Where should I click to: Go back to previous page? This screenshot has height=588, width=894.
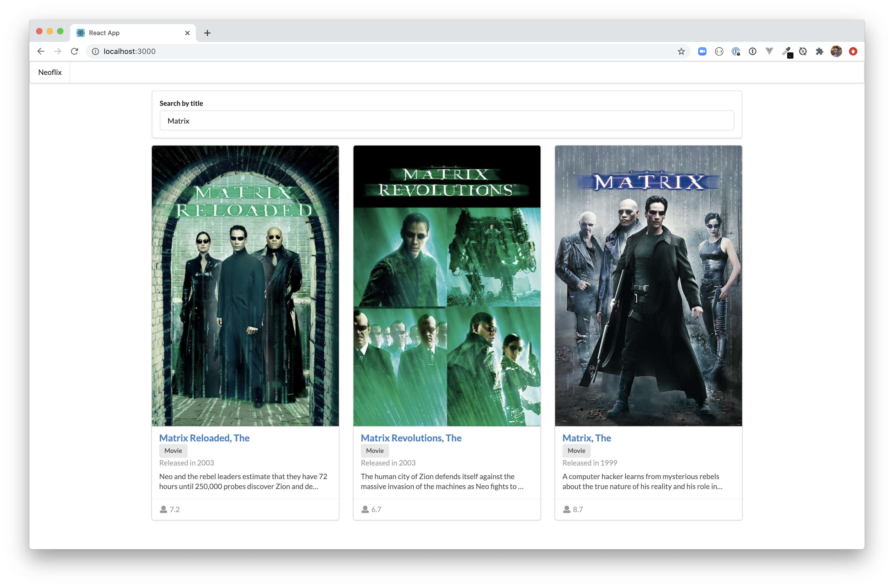(41, 51)
